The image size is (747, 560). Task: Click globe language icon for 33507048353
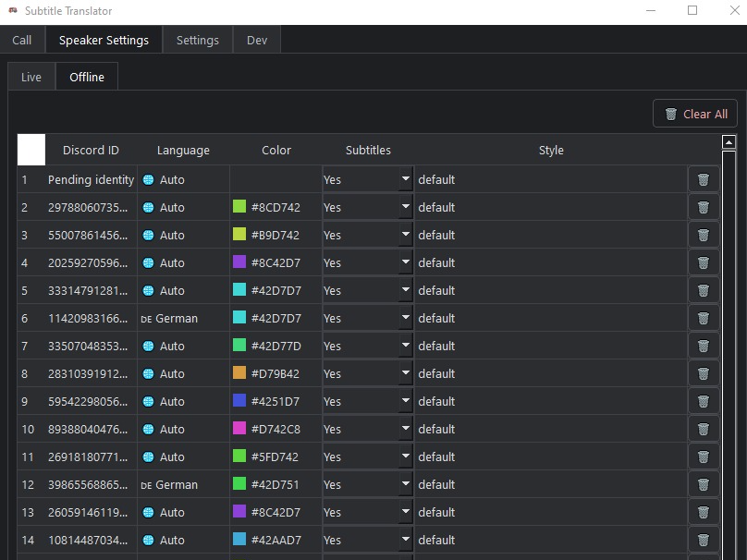149,346
